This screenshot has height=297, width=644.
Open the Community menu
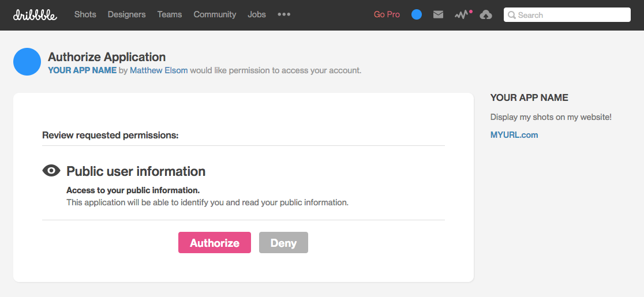coord(215,14)
